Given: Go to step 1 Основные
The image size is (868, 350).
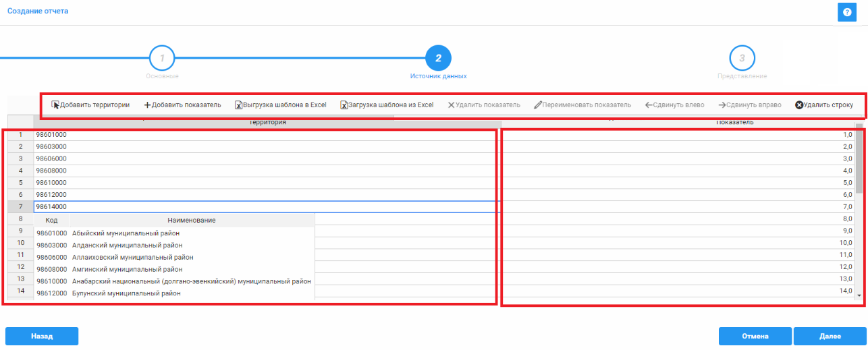Looking at the screenshot, I should point(162,59).
